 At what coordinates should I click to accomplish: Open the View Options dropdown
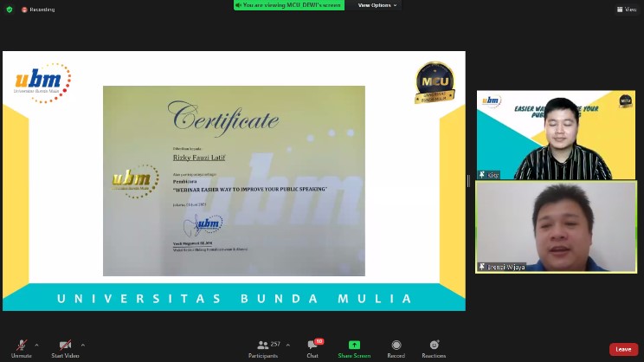point(377,5)
